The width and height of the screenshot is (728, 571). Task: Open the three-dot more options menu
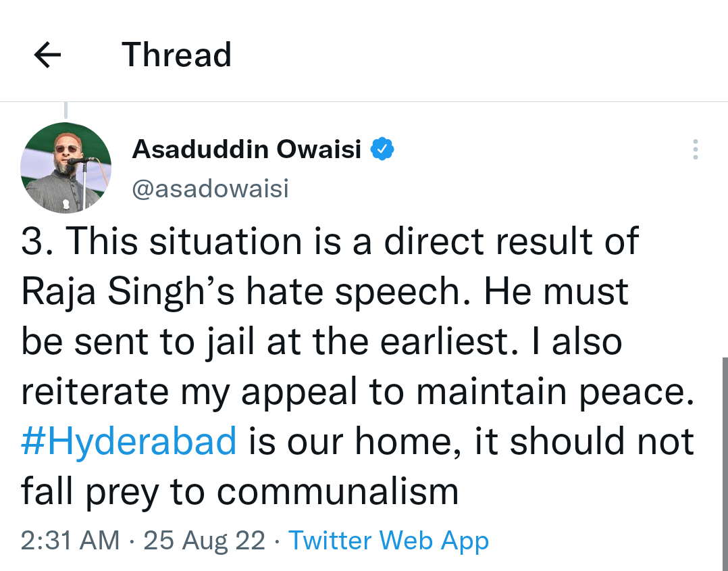pyautogui.click(x=695, y=149)
